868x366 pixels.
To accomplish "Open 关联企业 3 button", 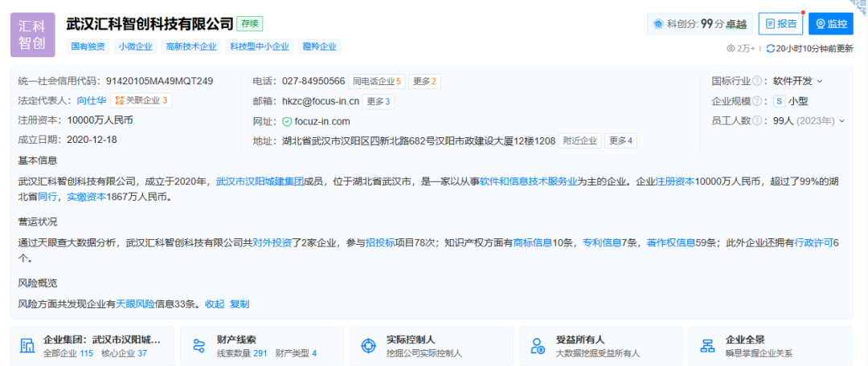I will (141, 100).
